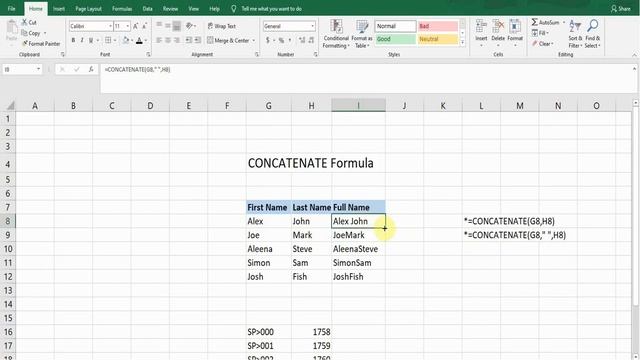Click the Copy button
The height and width of the screenshot is (360, 640).
(x=31, y=33)
